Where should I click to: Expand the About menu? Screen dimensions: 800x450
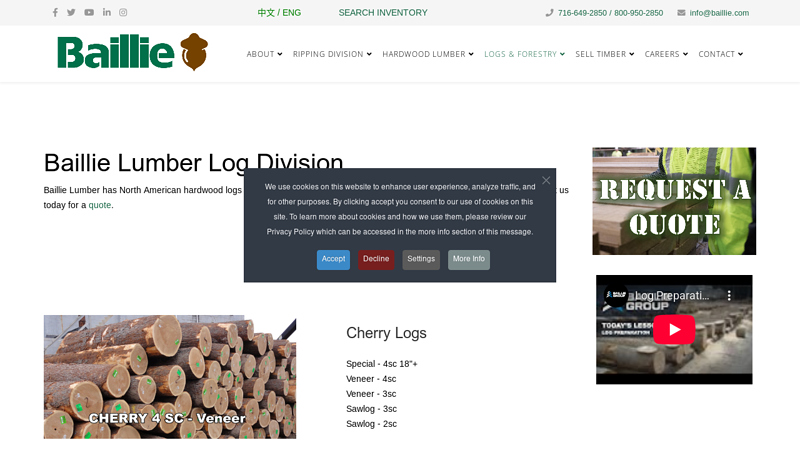coord(264,54)
